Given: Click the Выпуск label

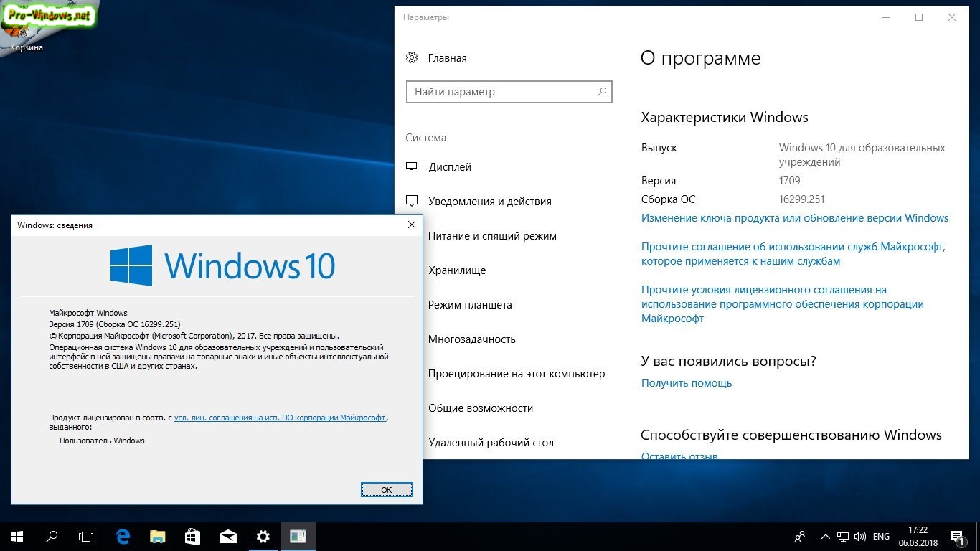Looking at the screenshot, I should (659, 148).
